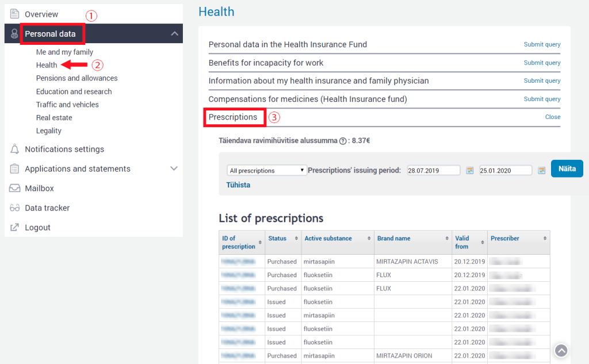Click the scroll-to-top arrow button
The image size is (589, 364).
click(x=561, y=350)
